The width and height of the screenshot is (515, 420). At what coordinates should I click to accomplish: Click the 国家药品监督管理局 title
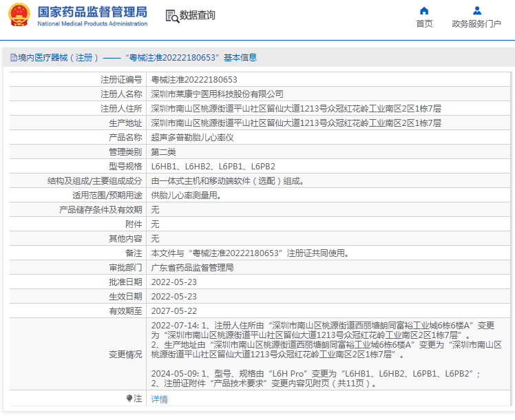tap(92, 12)
